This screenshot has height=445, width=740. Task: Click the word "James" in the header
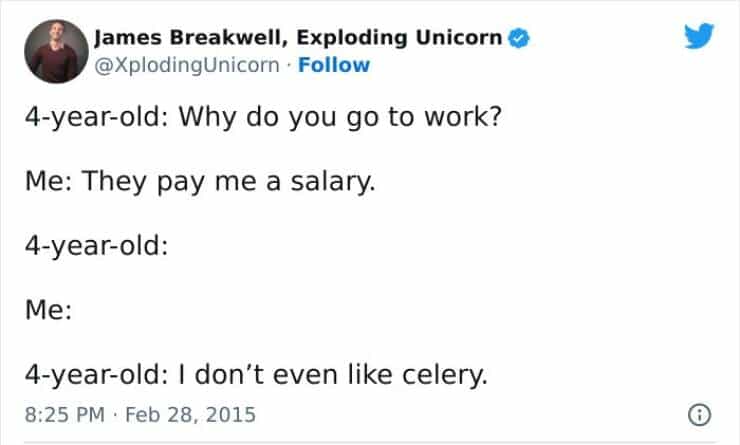click(126, 39)
